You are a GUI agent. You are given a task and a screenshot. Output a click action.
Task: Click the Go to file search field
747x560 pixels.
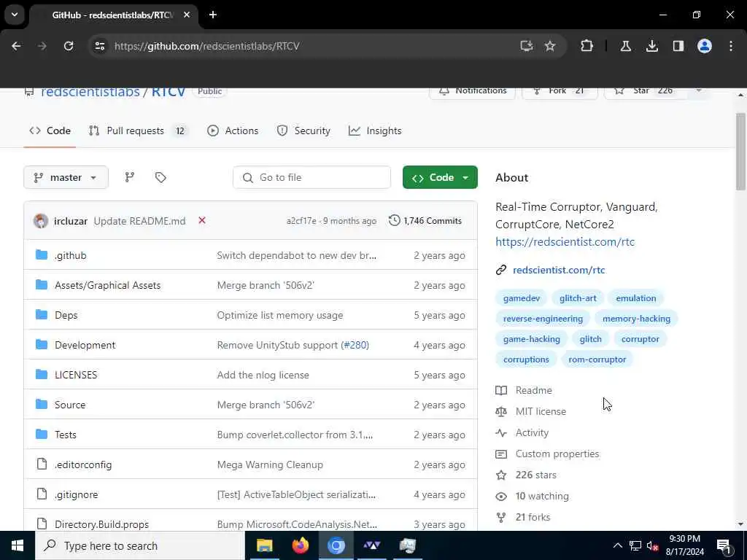click(x=311, y=177)
